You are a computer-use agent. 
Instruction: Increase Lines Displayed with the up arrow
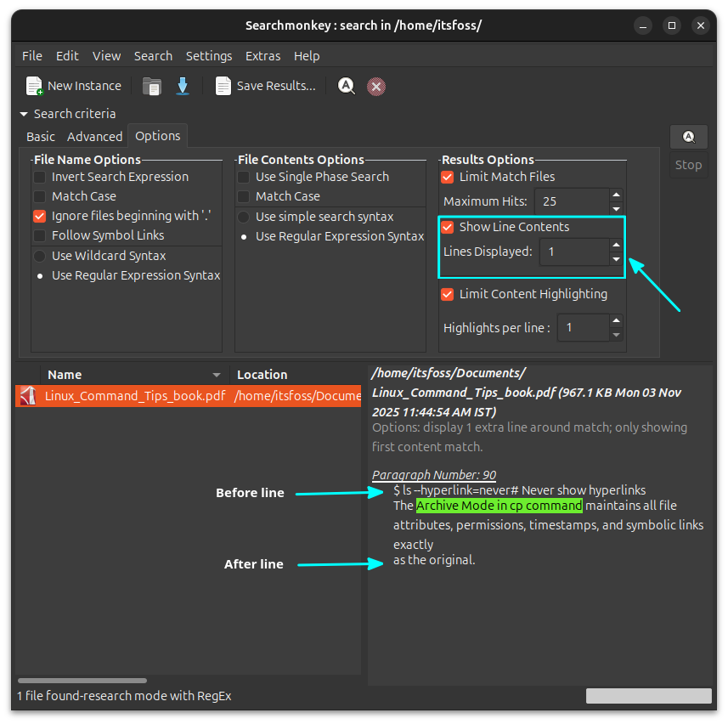(616, 246)
